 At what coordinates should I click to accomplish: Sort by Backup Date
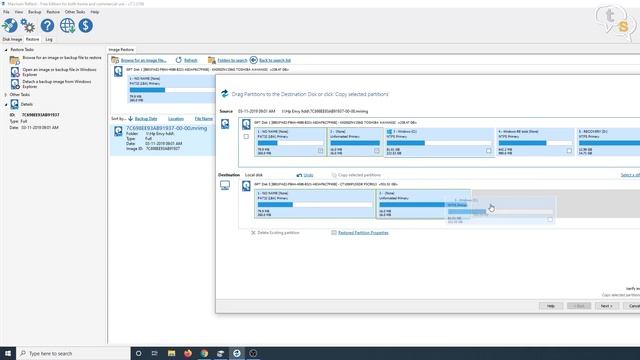pyautogui.click(x=146, y=119)
